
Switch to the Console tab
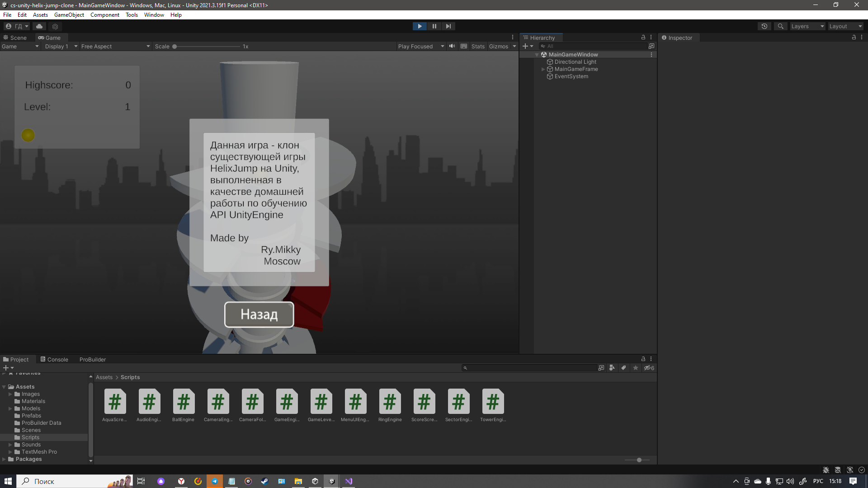point(54,359)
